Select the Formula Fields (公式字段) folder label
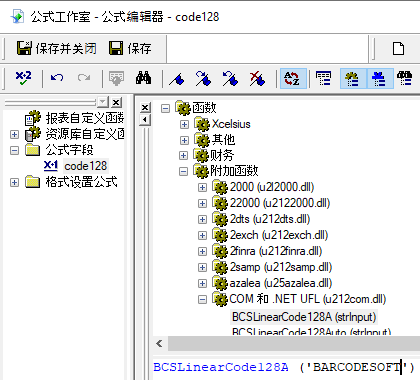 [69, 150]
